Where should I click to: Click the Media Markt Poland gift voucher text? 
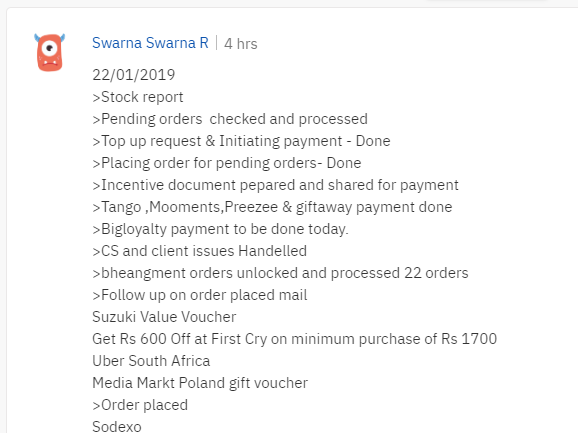[200, 383]
